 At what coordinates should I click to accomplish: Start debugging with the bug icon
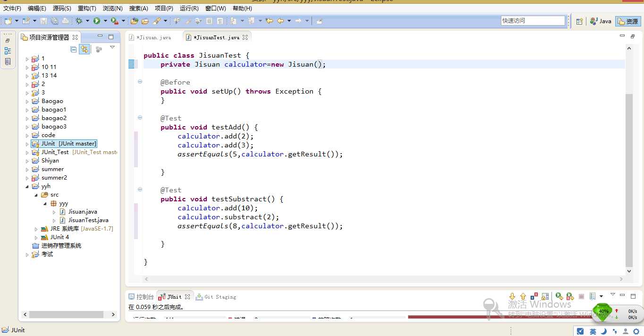click(x=79, y=21)
